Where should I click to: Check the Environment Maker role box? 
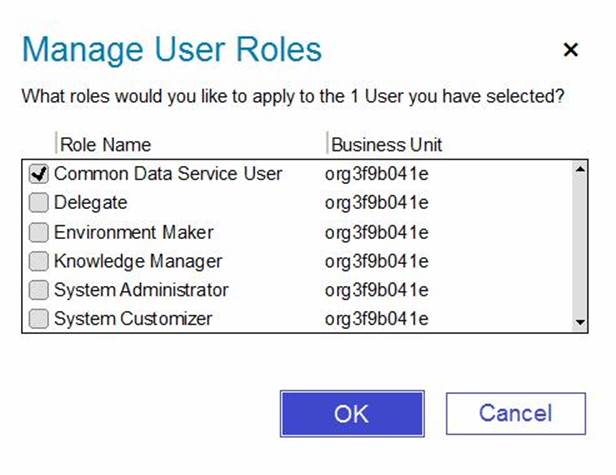click(x=39, y=233)
